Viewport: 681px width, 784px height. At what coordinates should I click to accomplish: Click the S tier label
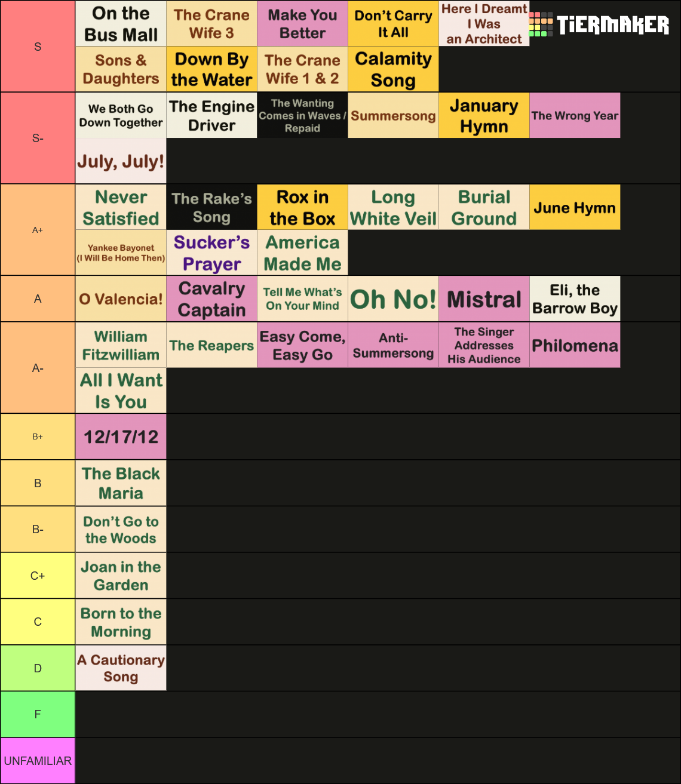38,47
